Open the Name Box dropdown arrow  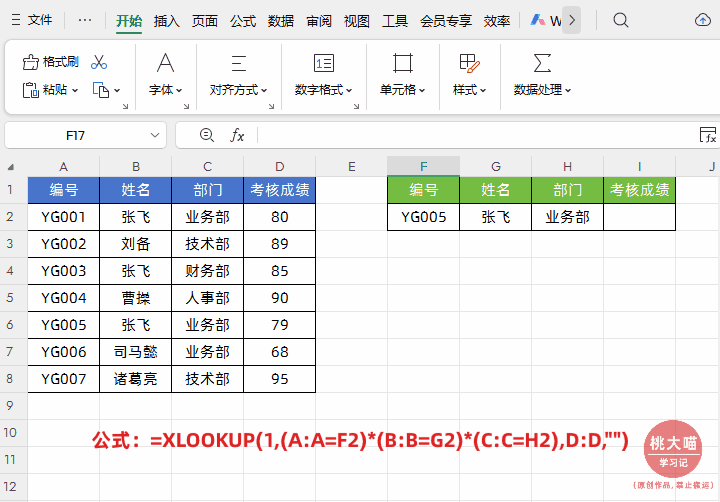155,135
